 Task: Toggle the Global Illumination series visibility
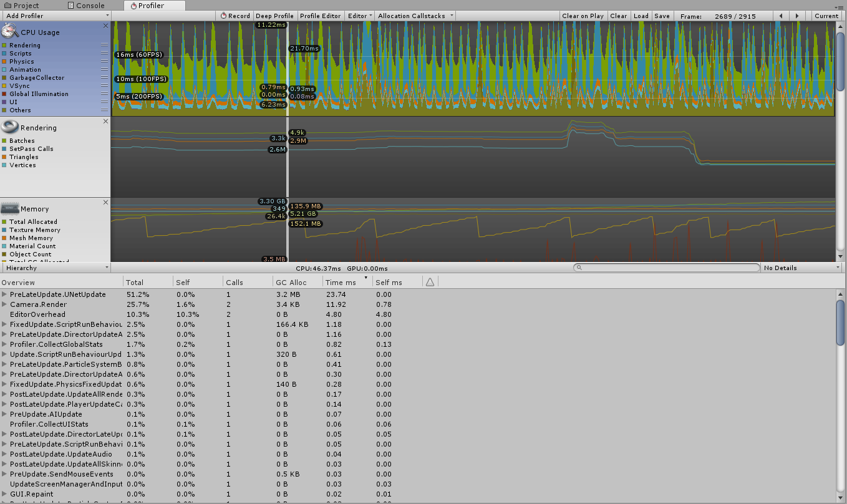pyautogui.click(x=4, y=94)
